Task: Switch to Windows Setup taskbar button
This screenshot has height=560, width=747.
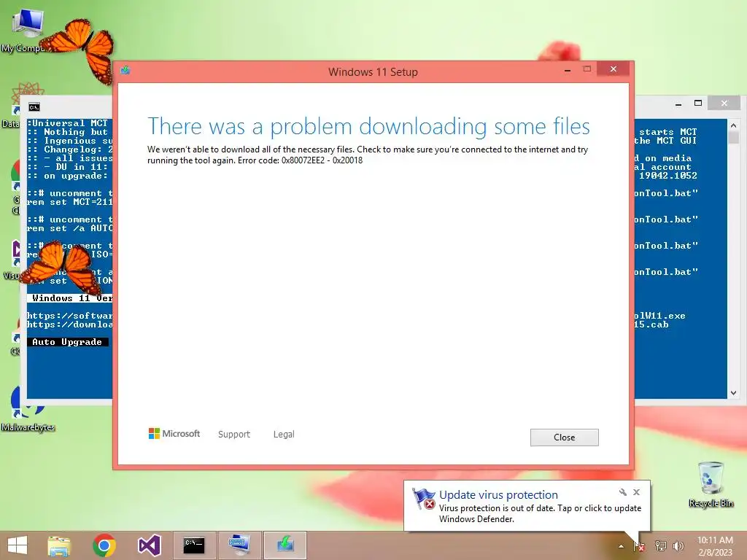Action: point(285,545)
